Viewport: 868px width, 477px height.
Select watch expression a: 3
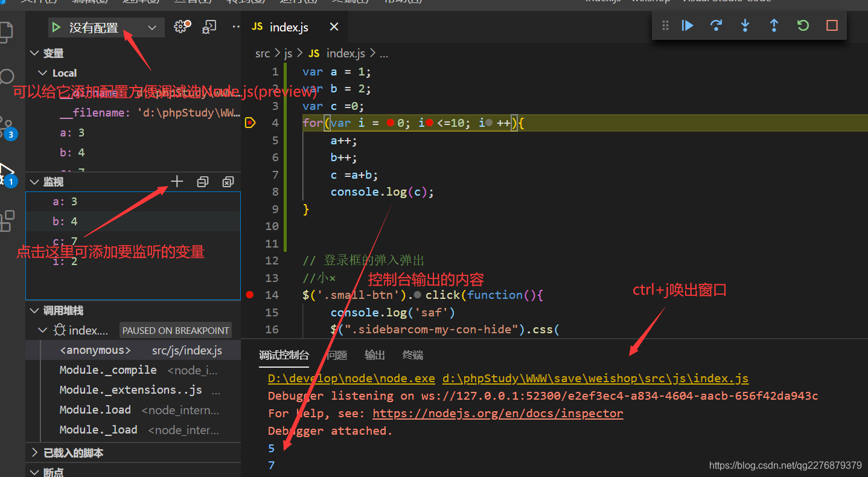tap(133, 202)
